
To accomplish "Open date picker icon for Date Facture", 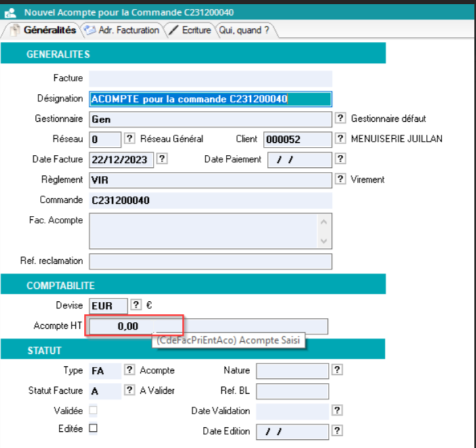I will (x=162, y=159).
